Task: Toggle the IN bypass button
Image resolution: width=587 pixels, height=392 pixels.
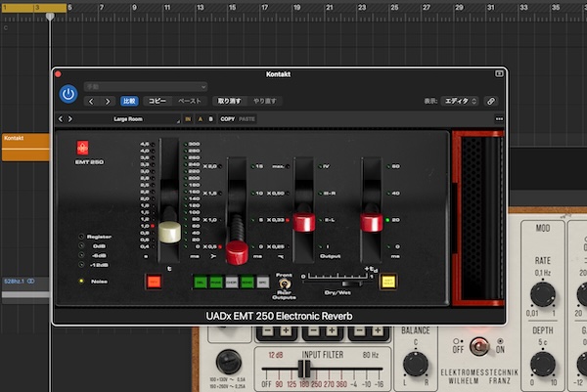Action: click(188, 119)
